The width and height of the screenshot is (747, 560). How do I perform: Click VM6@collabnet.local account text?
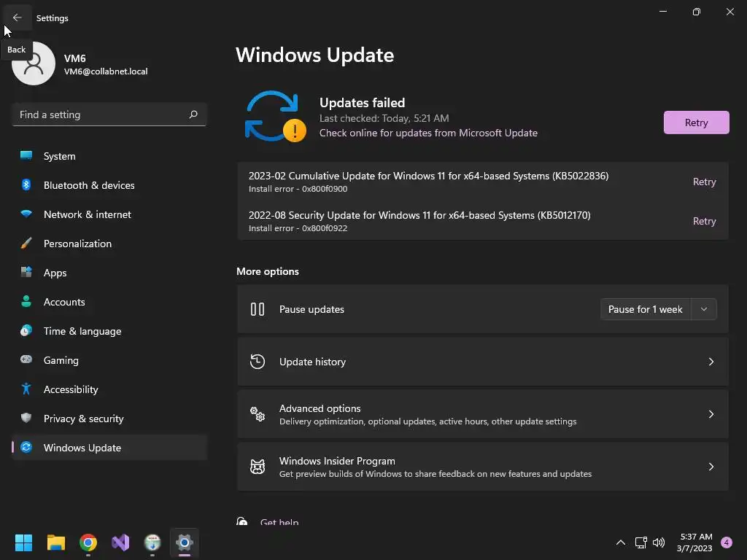pos(106,71)
